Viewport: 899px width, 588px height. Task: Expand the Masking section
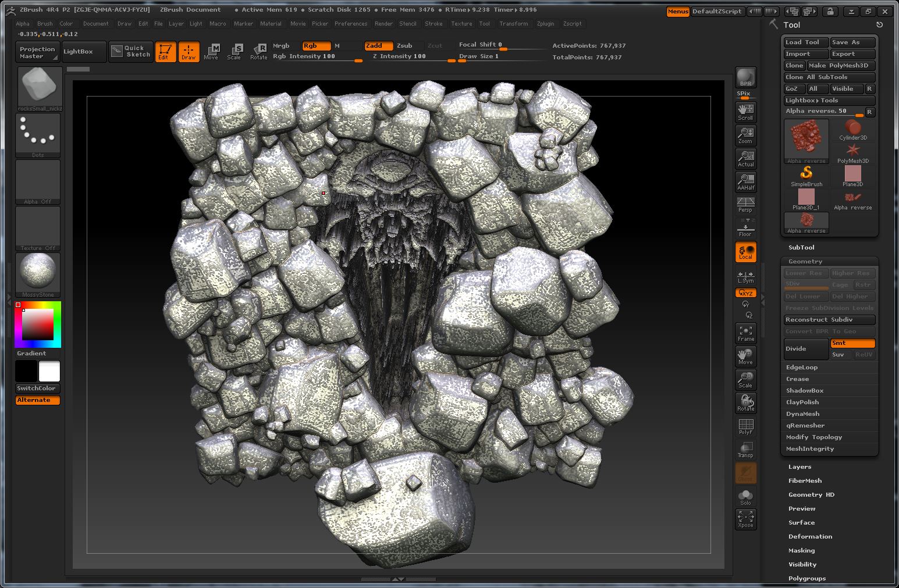801,550
